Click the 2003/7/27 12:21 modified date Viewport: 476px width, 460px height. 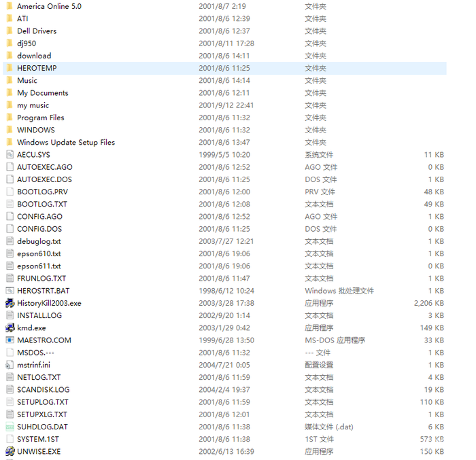click(226, 241)
